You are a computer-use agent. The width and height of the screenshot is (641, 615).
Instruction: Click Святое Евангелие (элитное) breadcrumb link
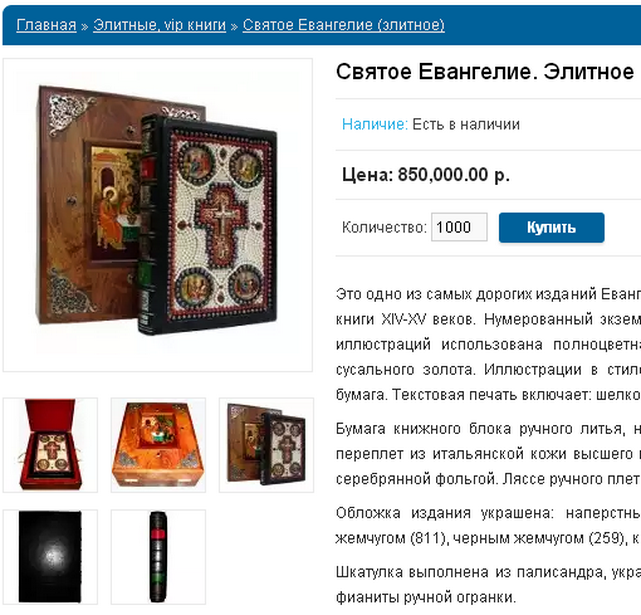(343, 25)
